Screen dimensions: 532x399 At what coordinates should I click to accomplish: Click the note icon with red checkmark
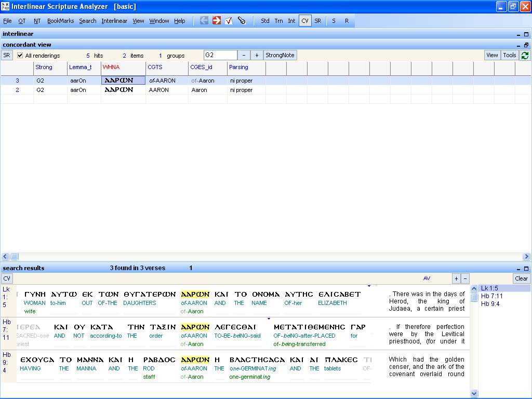[229, 21]
